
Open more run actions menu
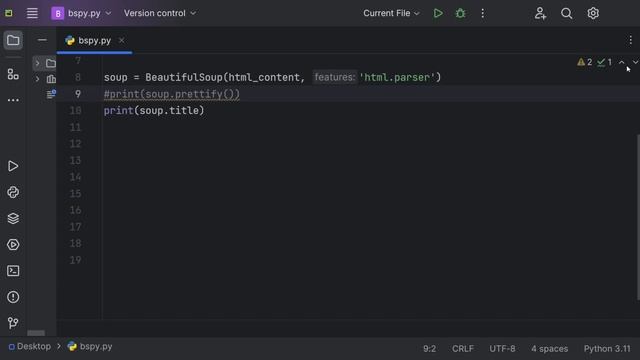[482, 13]
